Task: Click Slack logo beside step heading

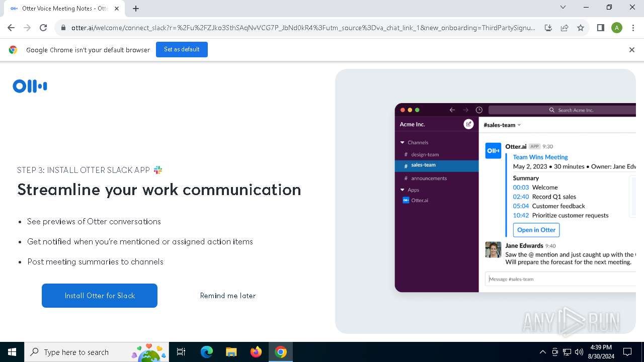Action: pos(158,170)
